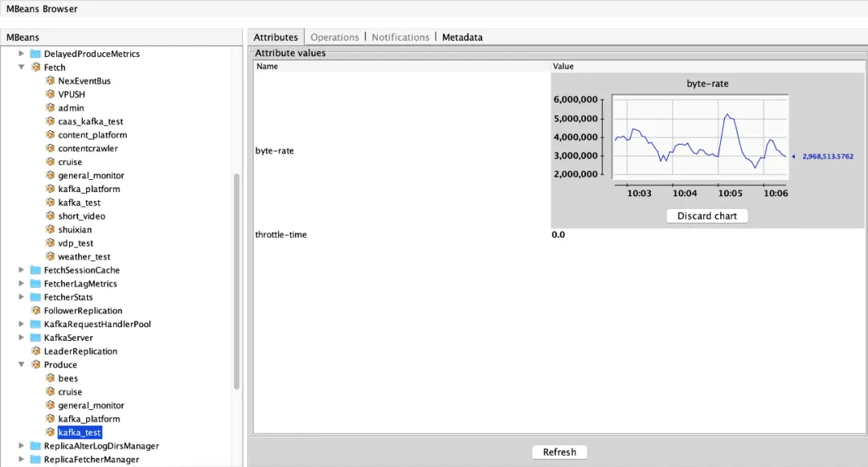The height and width of the screenshot is (467, 868).
Task: Click the admin MBean icon
Action: 50,108
